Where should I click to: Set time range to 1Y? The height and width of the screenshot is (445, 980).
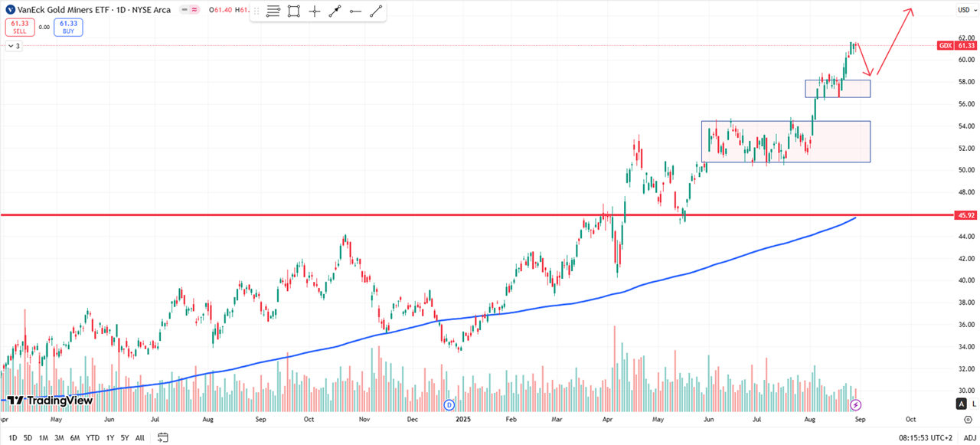(x=109, y=438)
